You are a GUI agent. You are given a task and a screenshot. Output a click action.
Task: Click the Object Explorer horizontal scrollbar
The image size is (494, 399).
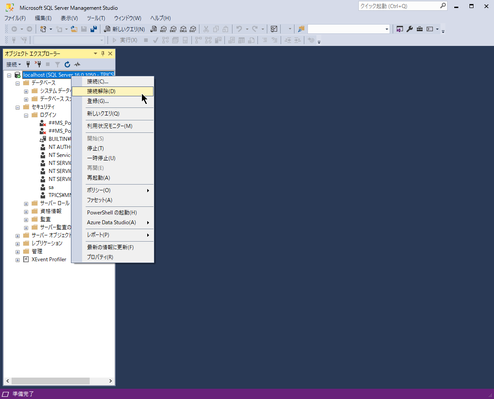pos(59,381)
